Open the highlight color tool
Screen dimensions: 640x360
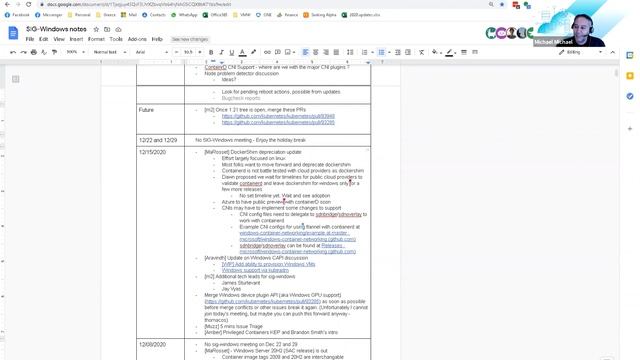pyautogui.click(x=253, y=52)
